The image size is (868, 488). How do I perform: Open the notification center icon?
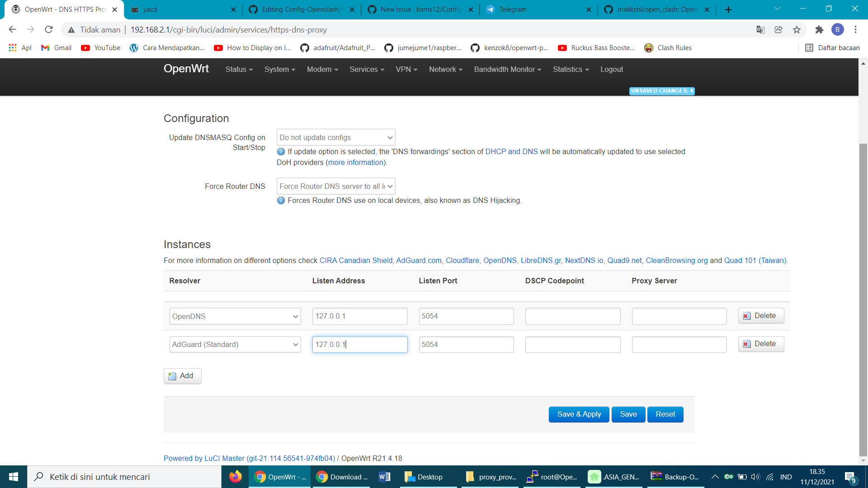[x=850, y=477]
